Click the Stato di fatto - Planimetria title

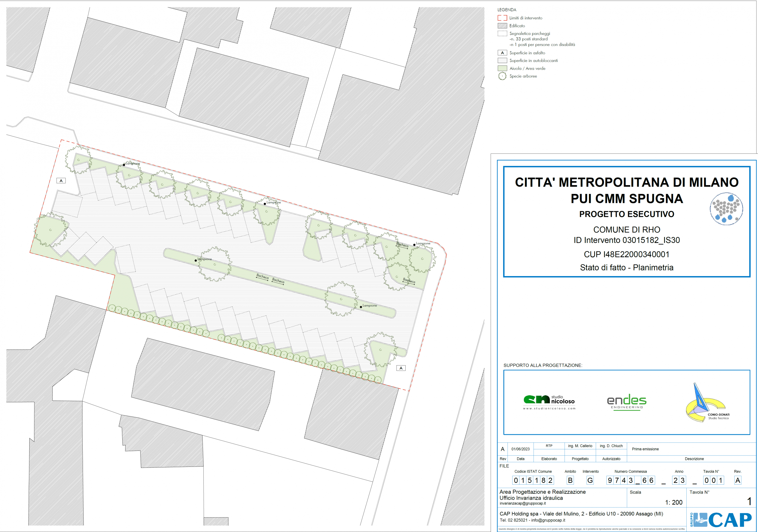click(x=626, y=267)
